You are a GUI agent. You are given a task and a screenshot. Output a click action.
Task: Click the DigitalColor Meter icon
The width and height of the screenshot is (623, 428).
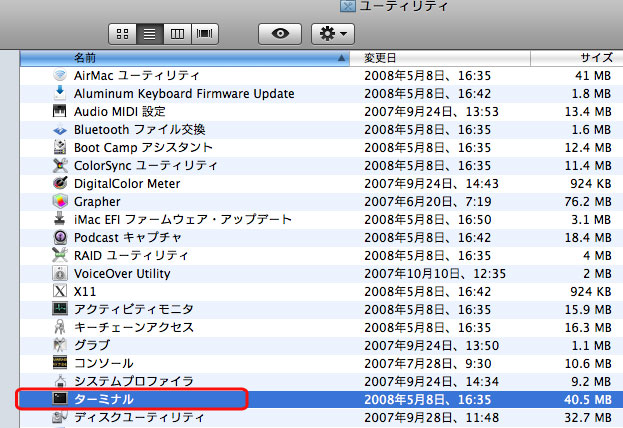(60, 183)
